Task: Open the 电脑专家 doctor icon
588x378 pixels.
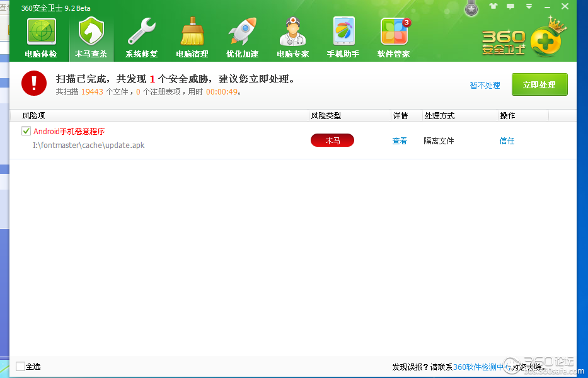Action: [x=293, y=38]
